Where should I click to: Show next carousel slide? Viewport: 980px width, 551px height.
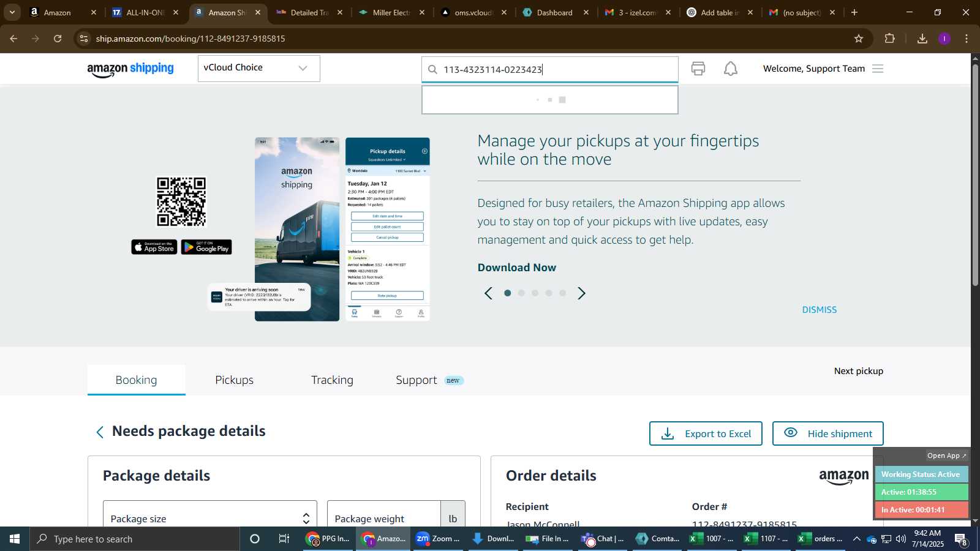click(x=582, y=293)
